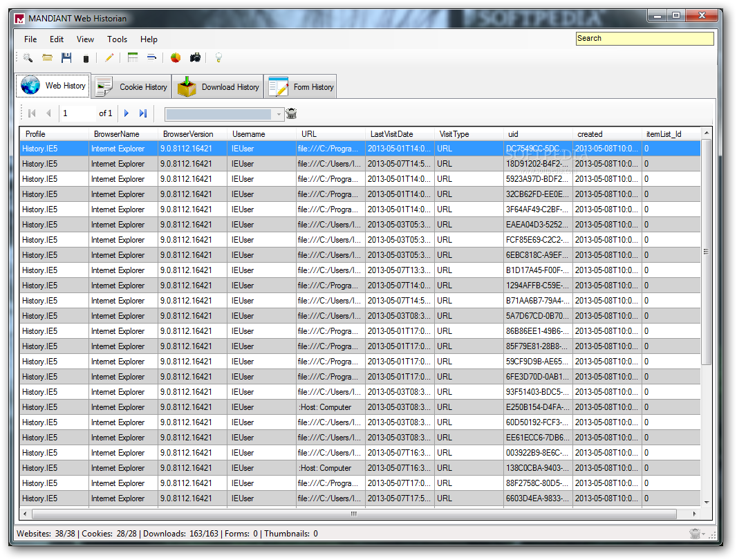
Task: Jump to last page navigation arrow
Action: click(x=143, y=113)
